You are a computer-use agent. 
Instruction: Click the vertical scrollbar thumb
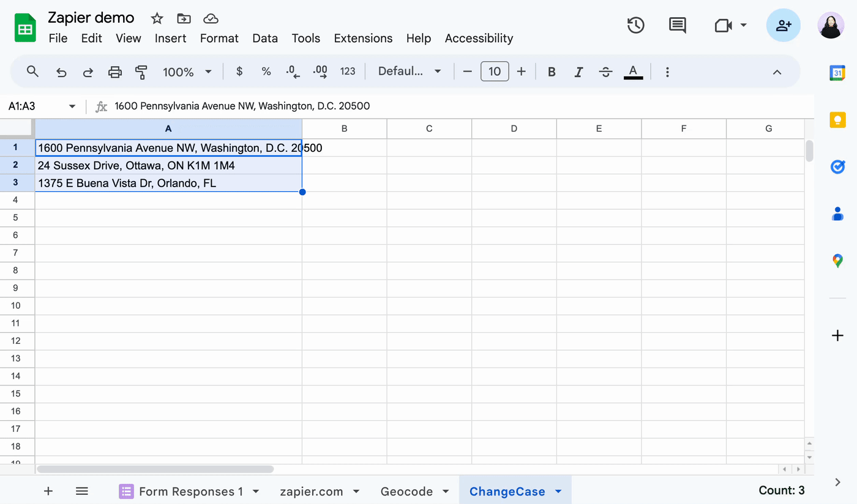click(809, 150)
